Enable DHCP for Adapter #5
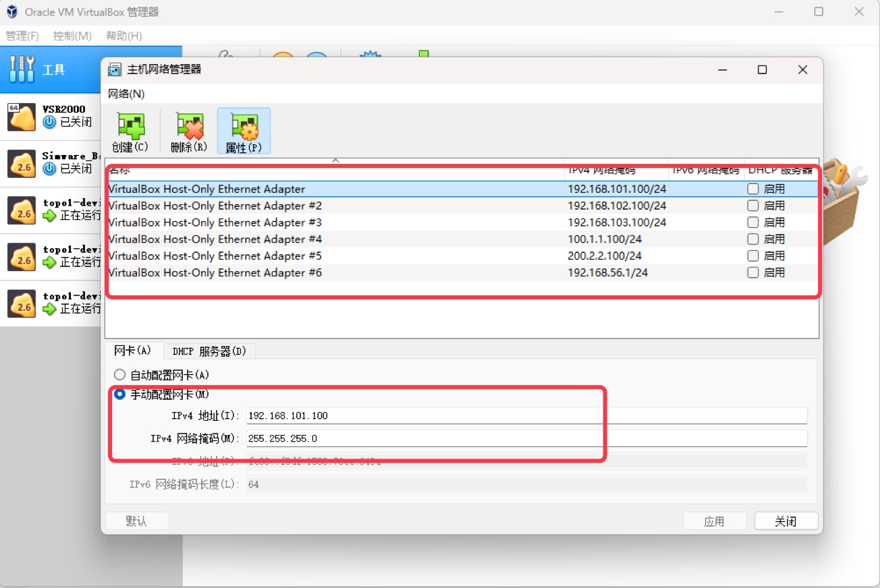This screenshot has height=588, width=880. tap(753, 256)
